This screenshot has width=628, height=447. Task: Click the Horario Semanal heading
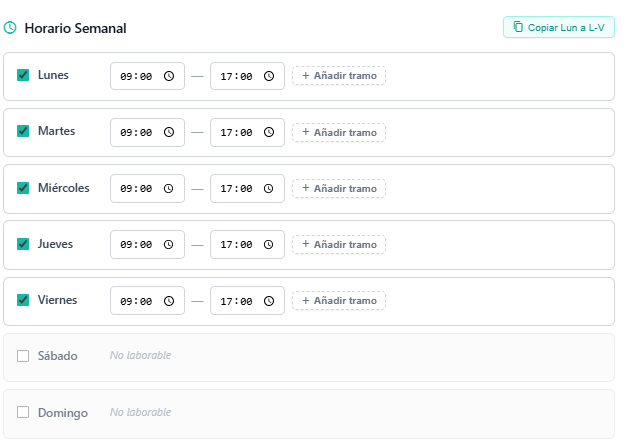(x=75, y=28)
